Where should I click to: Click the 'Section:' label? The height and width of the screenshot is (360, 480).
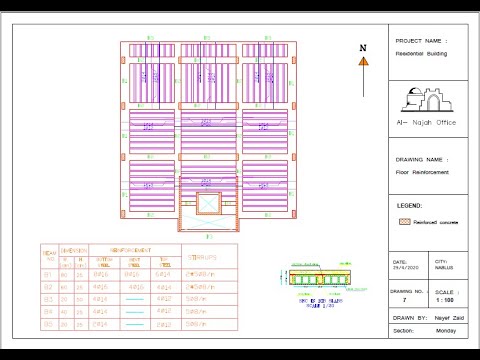(x=403, y=331)
